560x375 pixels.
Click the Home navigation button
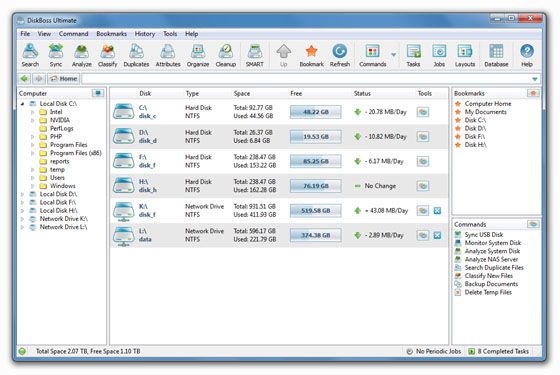tap(64, 79)
